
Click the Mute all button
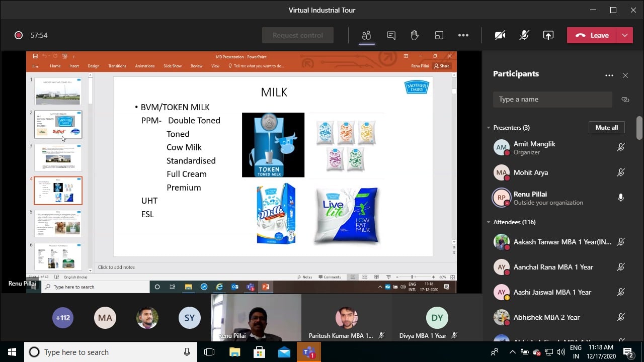click(x=606, y=127)
